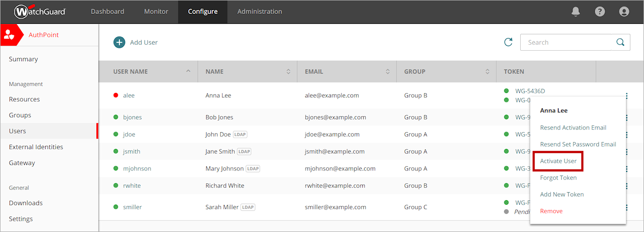Open the user account profile icon
This screenshot has width=644, height=232.
pyautogui.click(x=624, y=11)
